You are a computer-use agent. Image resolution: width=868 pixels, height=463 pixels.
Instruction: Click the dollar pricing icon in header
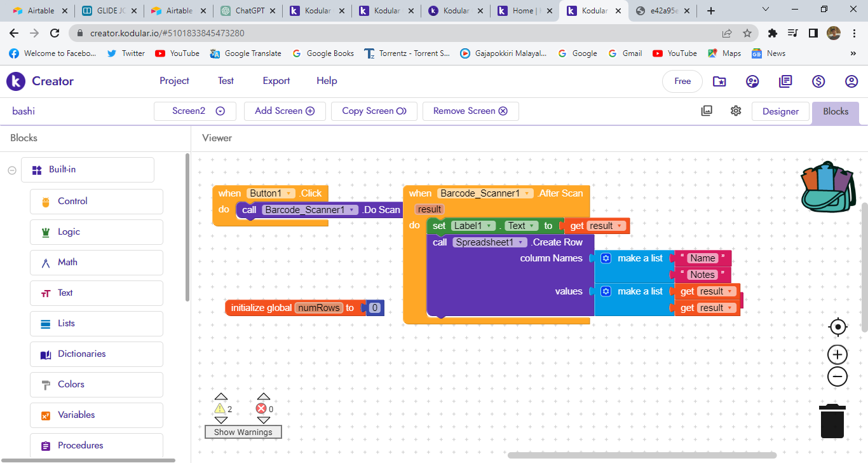pos(818,81)
